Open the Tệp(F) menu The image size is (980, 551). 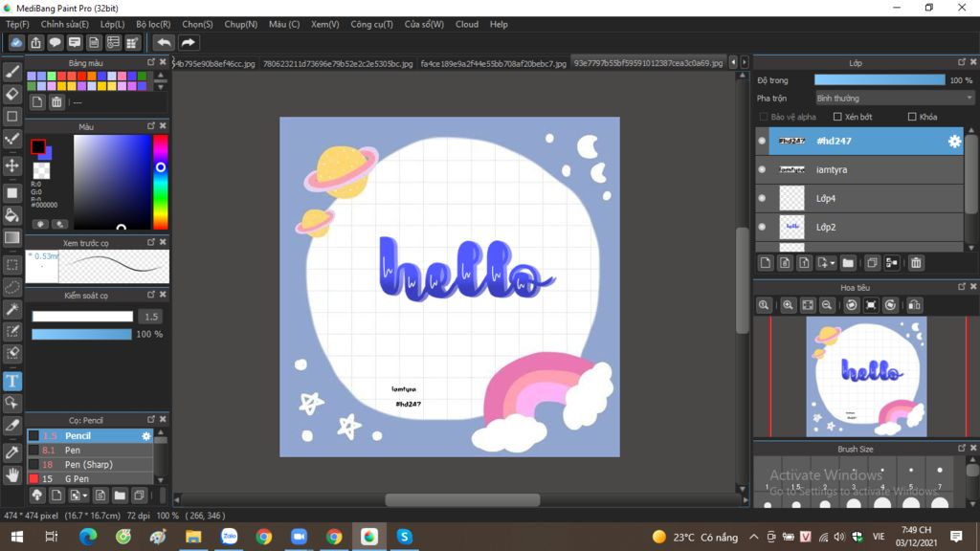(x=17, y=24)
